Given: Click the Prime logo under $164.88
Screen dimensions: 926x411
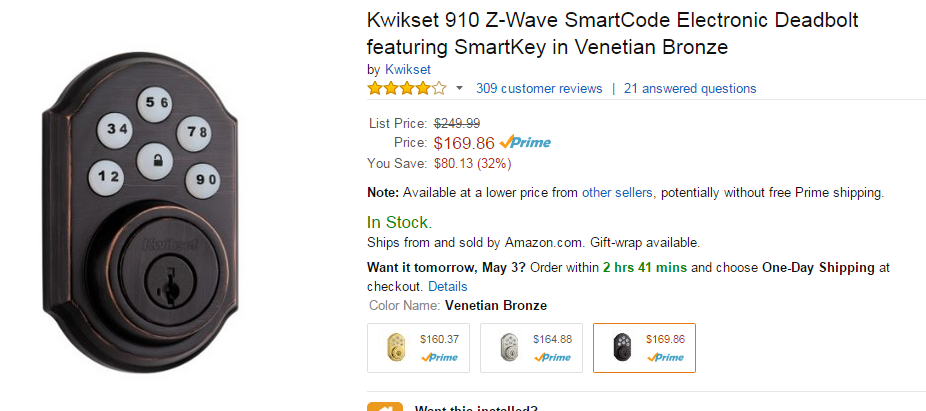Looking at the screenshot, I should click(552, 357).
